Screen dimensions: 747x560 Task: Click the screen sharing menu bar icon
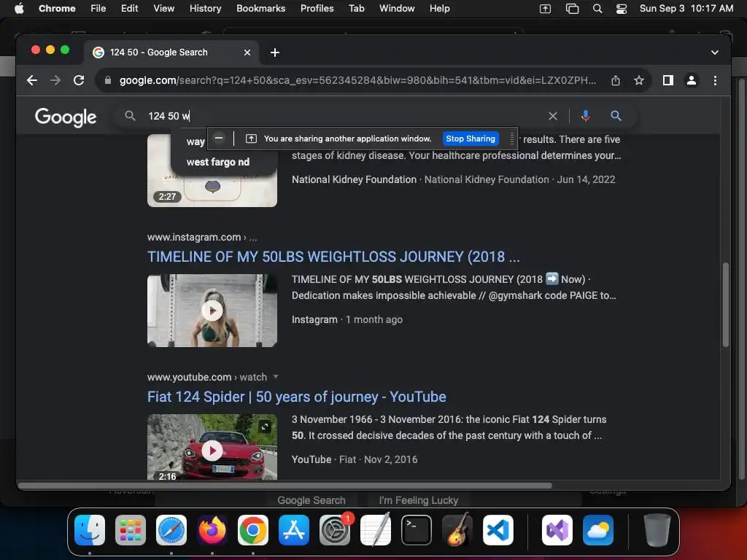click(x=545, y=9)
